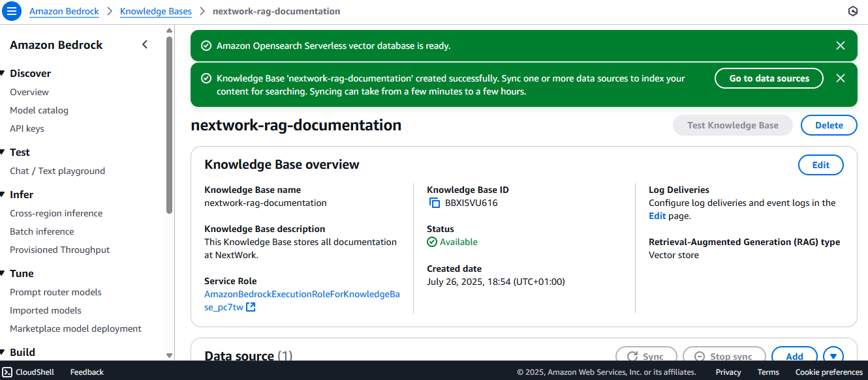The image size is (868, 380).
Task: Open Provisioned Throughput page
Action: point(60,250)
